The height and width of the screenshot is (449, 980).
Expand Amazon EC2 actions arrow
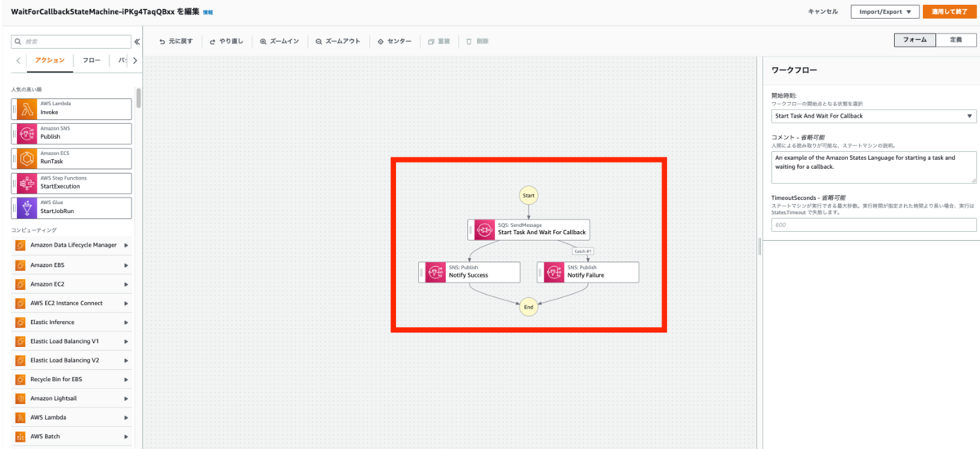[127, 284]
